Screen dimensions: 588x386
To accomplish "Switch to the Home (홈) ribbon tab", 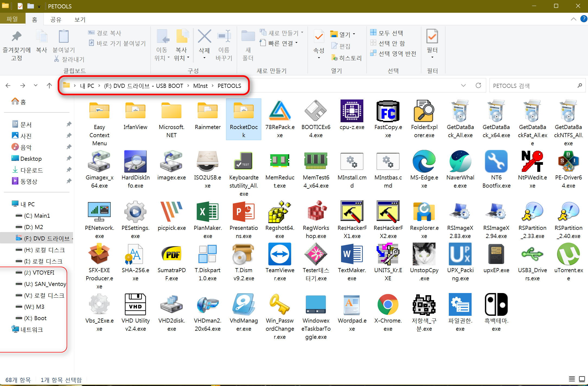I will point(35,19).
